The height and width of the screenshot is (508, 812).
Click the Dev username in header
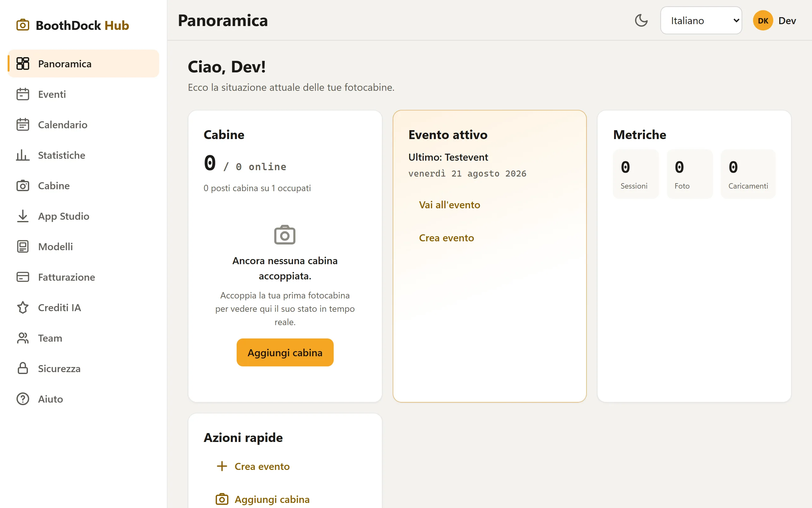click(x=787, y=21)
